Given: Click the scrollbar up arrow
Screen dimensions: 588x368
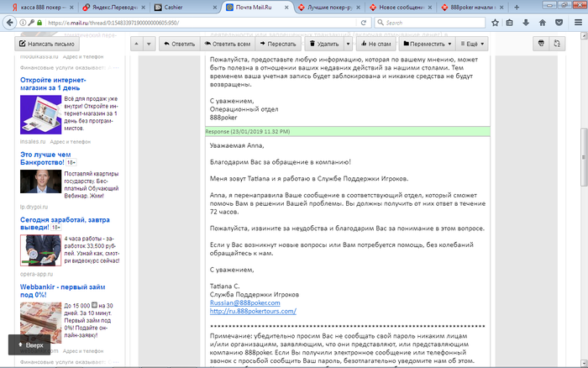Looking at the screenshot, I should tap(584, 35).
